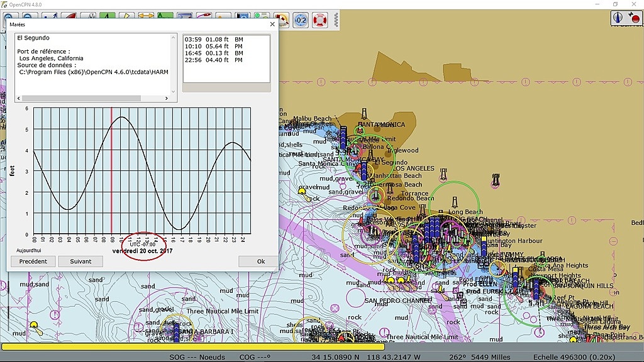Click the north-up compass icon
This screenshot has width=644, height=362.
618,18
